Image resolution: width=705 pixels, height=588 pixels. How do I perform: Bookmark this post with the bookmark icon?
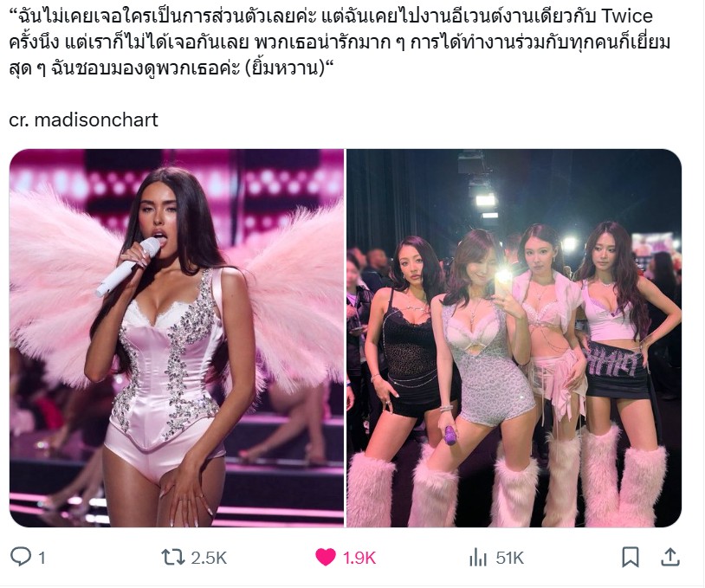coord(630,558)
